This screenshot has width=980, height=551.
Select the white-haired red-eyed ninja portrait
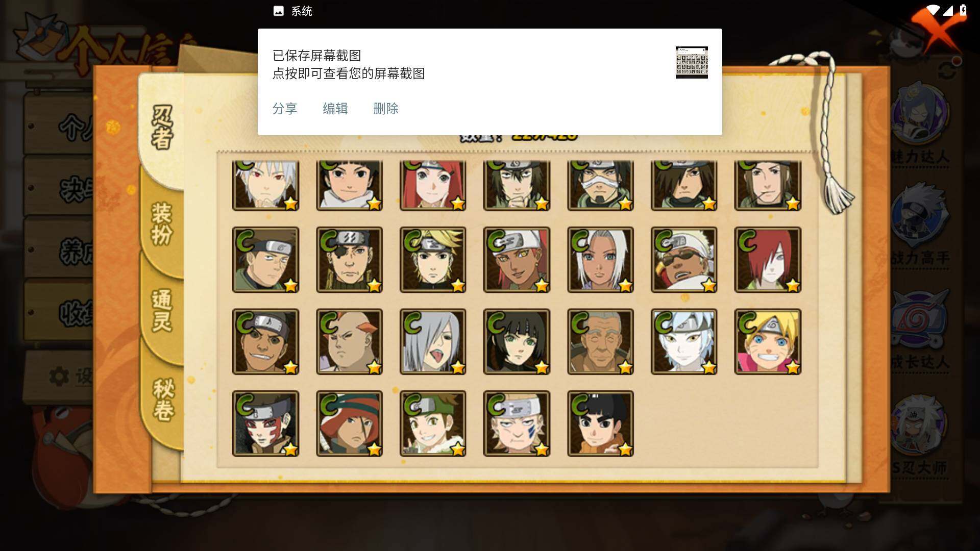pyautogui.click(x=265, y=185)
